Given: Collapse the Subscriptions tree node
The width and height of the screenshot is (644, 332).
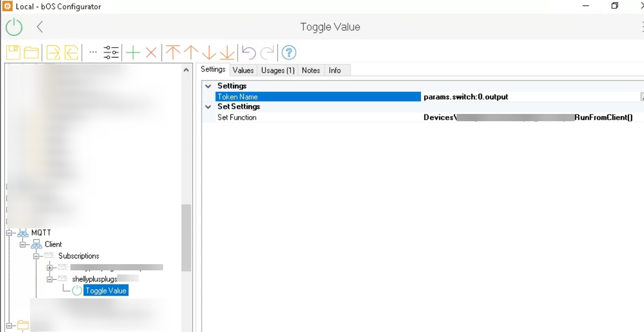Looking at the screenshot, I should pyautogui.click(x=36, y=256).
